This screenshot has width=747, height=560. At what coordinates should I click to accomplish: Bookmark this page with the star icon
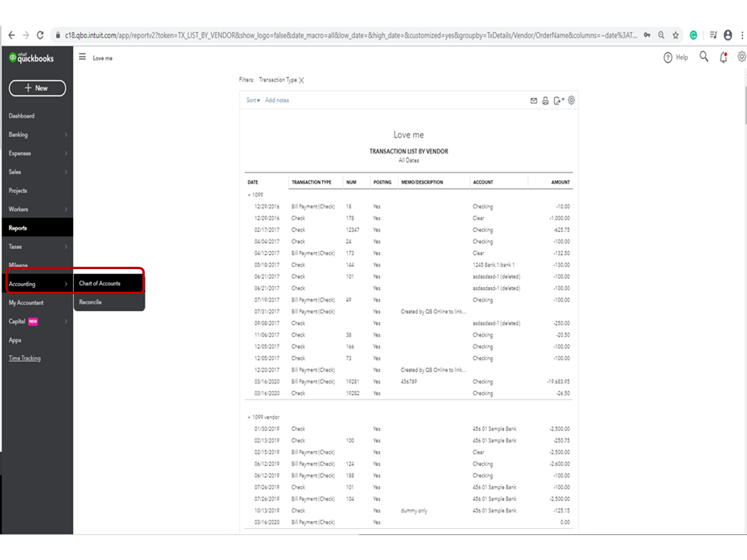[x=675, y=35]
